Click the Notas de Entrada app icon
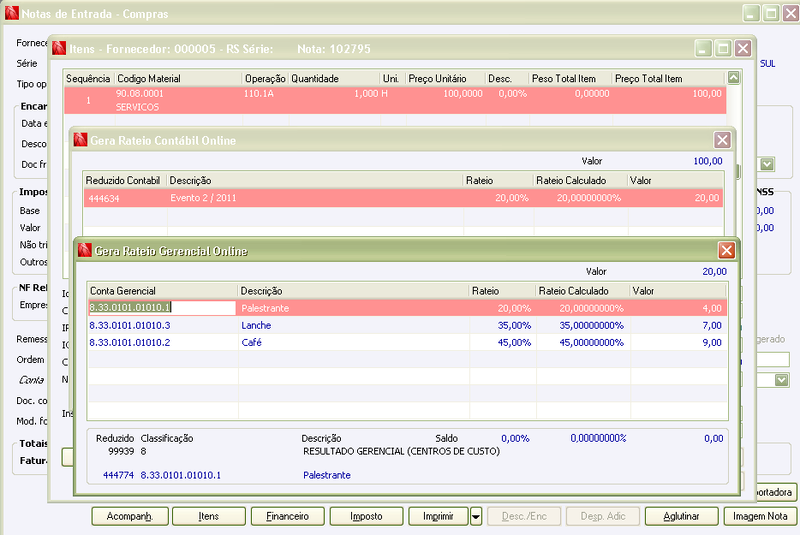800x535 pixels. (x=12, y=13)
